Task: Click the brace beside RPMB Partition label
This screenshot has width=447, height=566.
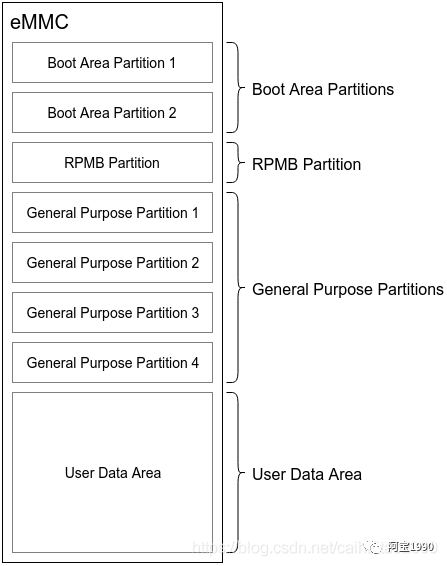Action: click(236, 162)
